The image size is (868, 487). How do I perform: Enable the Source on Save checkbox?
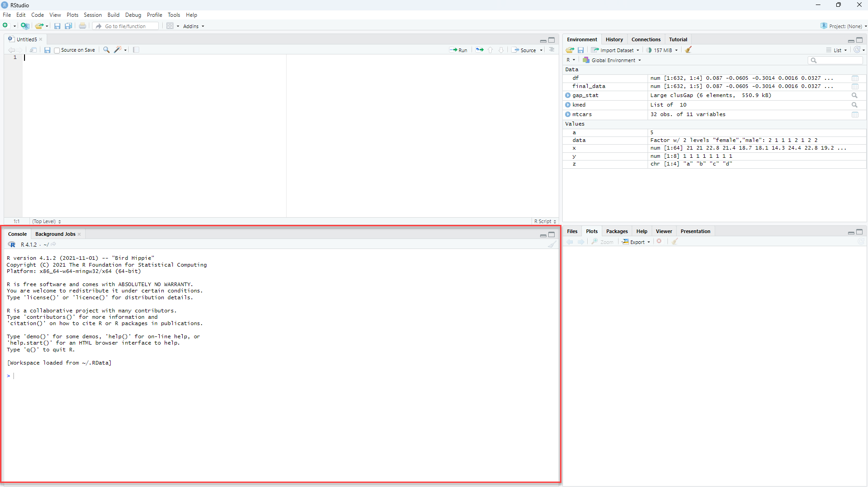[57, 50]
